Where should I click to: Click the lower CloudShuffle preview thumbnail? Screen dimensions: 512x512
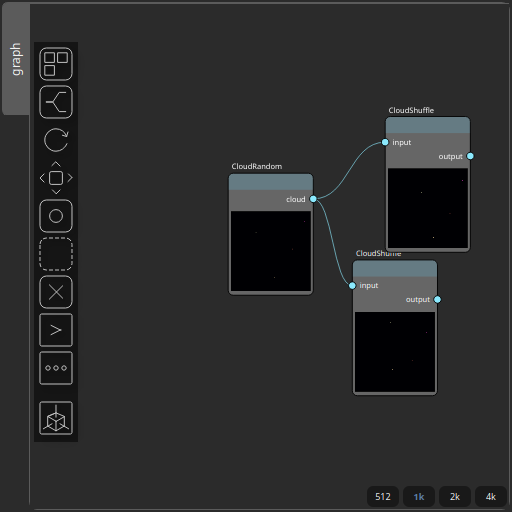[395, 352]
